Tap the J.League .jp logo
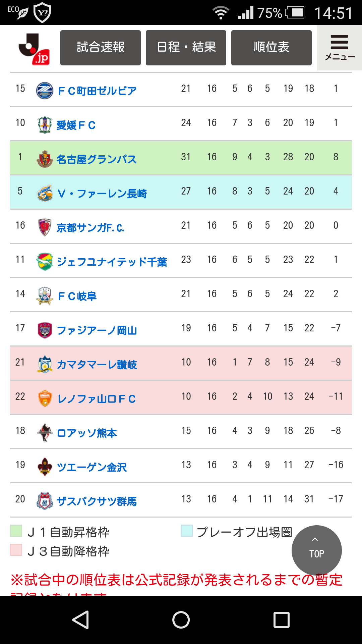 [35, 49]
